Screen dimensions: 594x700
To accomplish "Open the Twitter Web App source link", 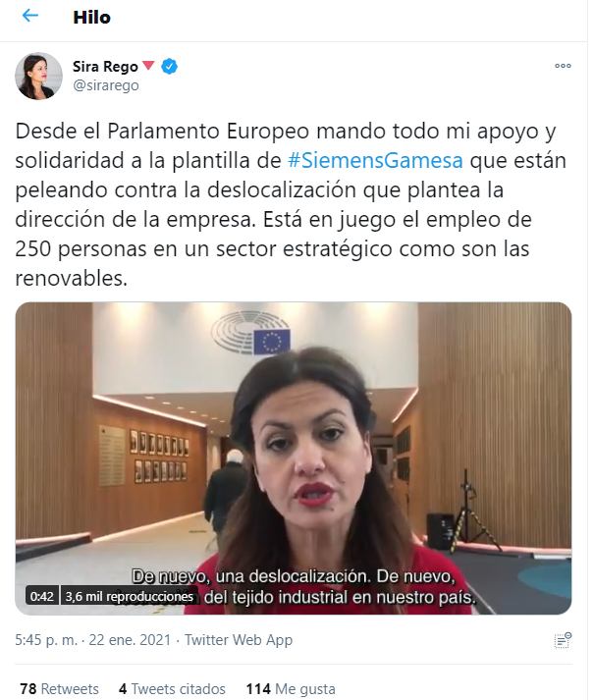I will (x=239, y=640).
